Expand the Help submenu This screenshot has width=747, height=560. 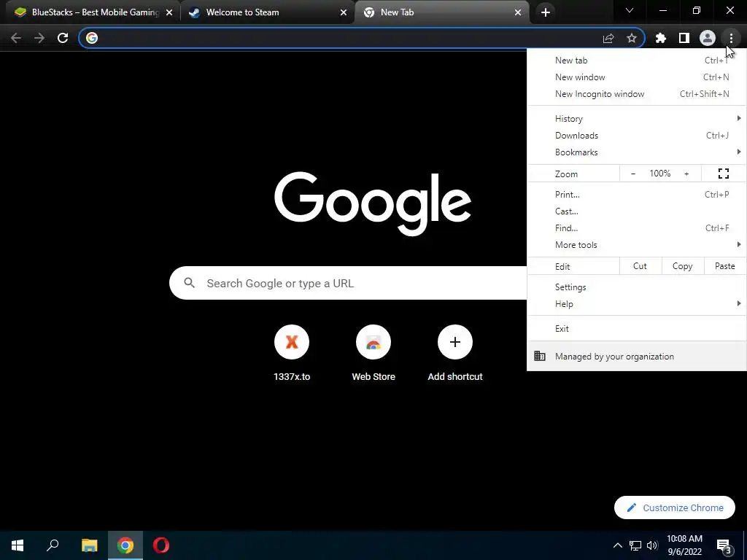tap(636, 304)
